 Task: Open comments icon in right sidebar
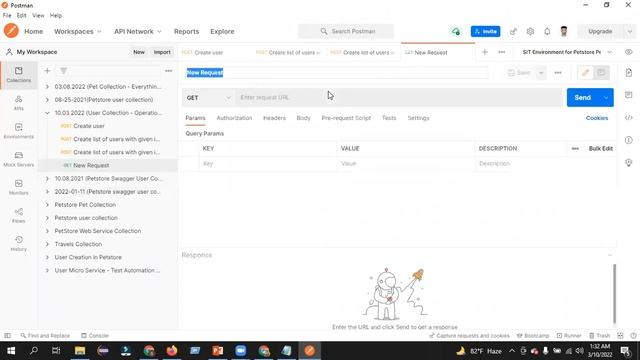[x=629, y=95]
